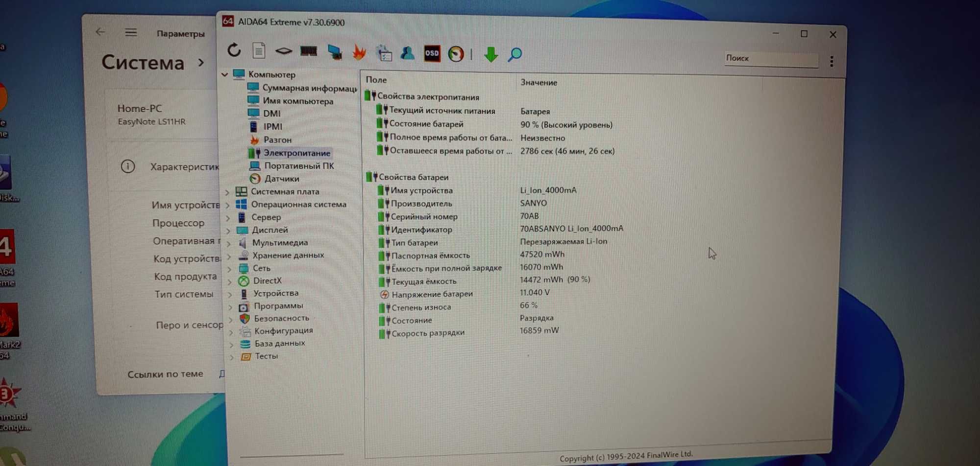Select the Оставшееся время работы row
The image size is (980, 466).
[x=495, y=151]
